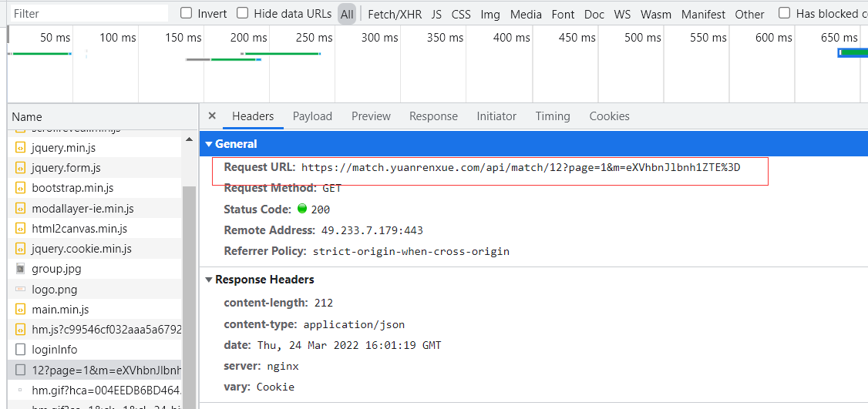
Task: Click the hm.gif request icon
Action: pyautogui.click(x=21, y=391)
